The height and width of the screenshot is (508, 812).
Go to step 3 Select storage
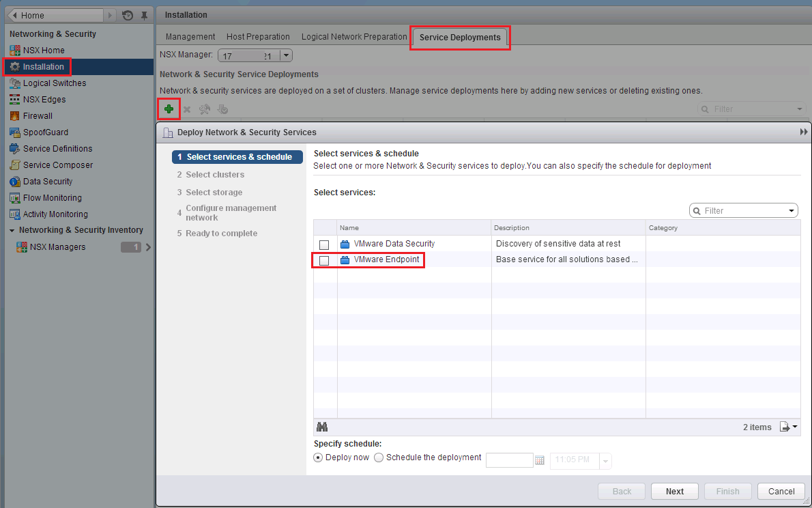(209, 193)
